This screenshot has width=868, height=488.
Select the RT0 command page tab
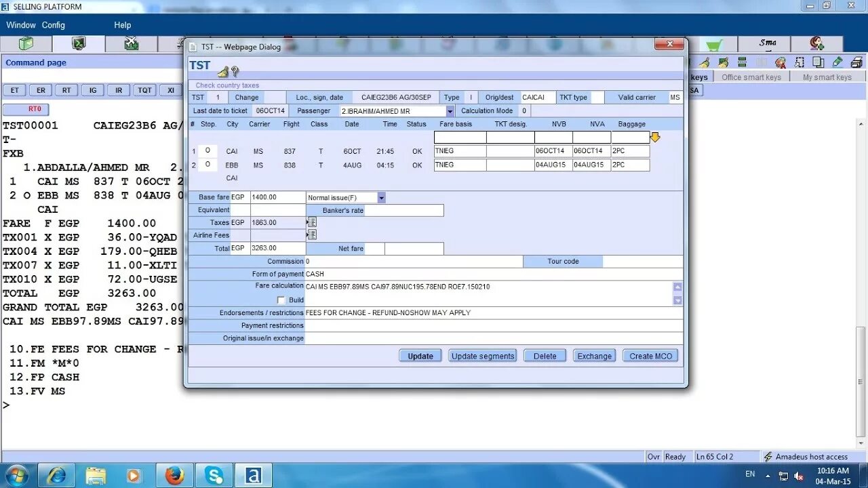click(26, 108)
